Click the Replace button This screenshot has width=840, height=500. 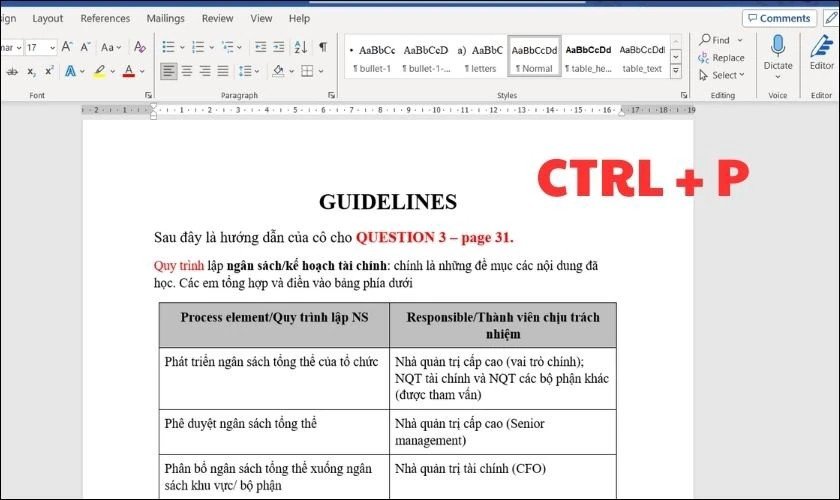722,58
